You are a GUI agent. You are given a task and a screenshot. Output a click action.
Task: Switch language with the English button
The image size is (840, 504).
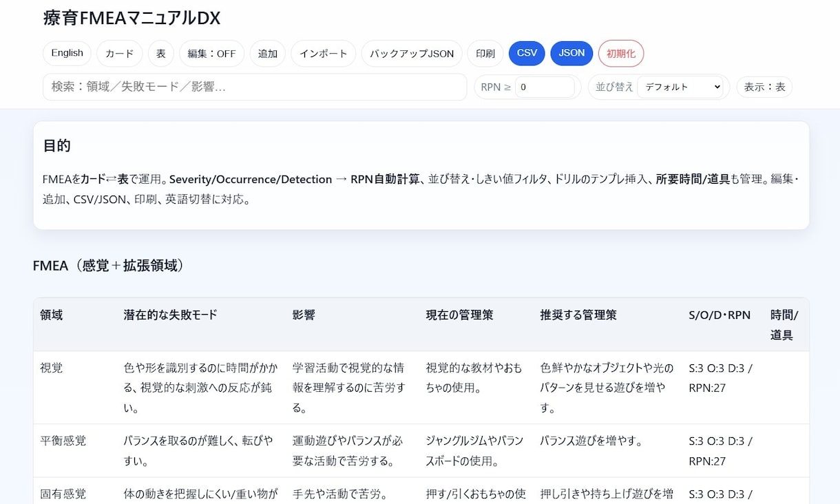(x=67, y=53)
